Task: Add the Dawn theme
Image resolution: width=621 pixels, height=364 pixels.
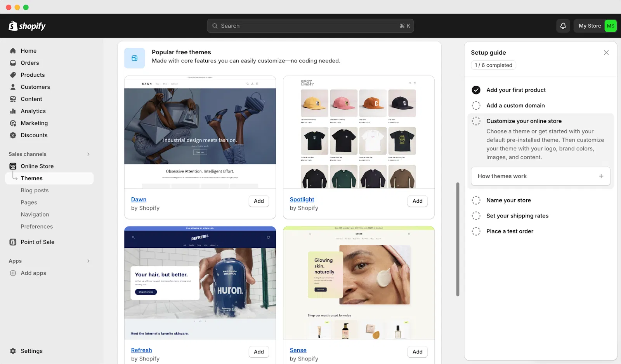Action: point(259,201)
